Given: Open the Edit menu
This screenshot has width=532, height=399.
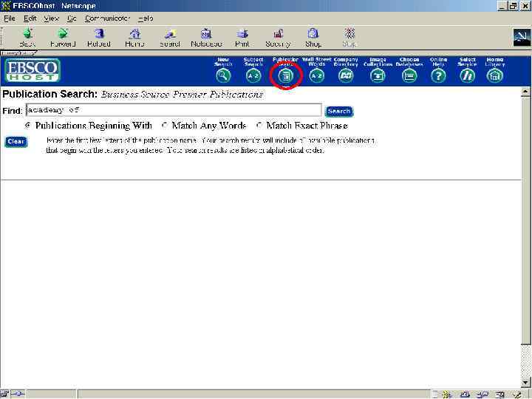Looking at the screenshot, I should point(30,18).
